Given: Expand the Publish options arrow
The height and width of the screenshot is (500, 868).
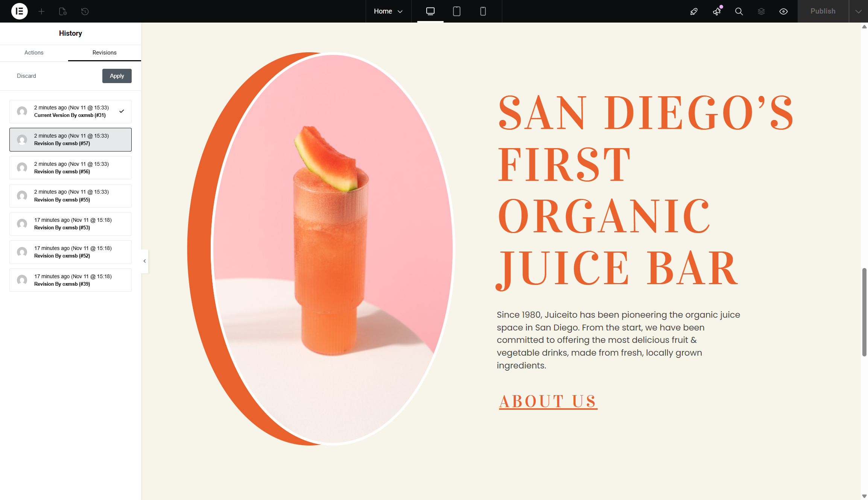Looking at the screenshot, I should 858,11.
